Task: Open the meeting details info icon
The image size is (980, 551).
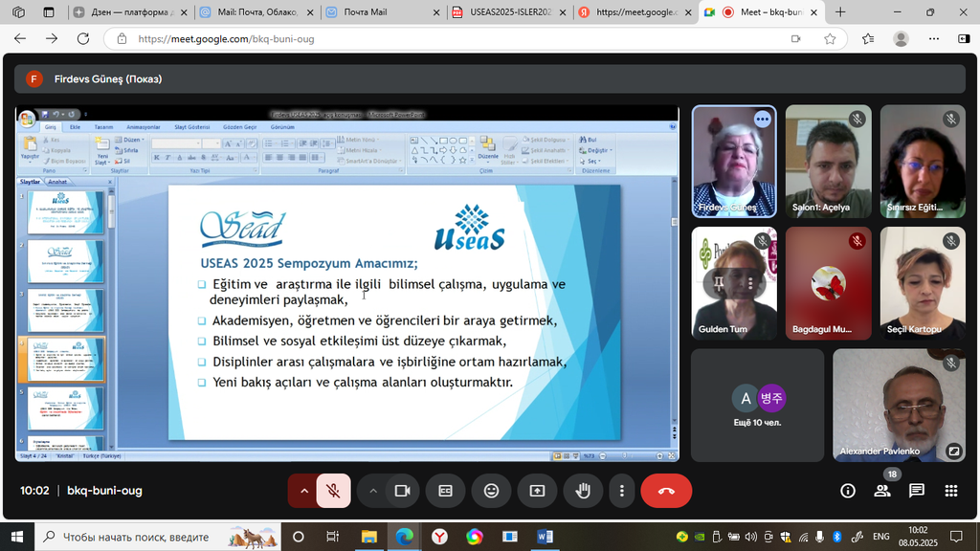Action: (x=847, y=491)
